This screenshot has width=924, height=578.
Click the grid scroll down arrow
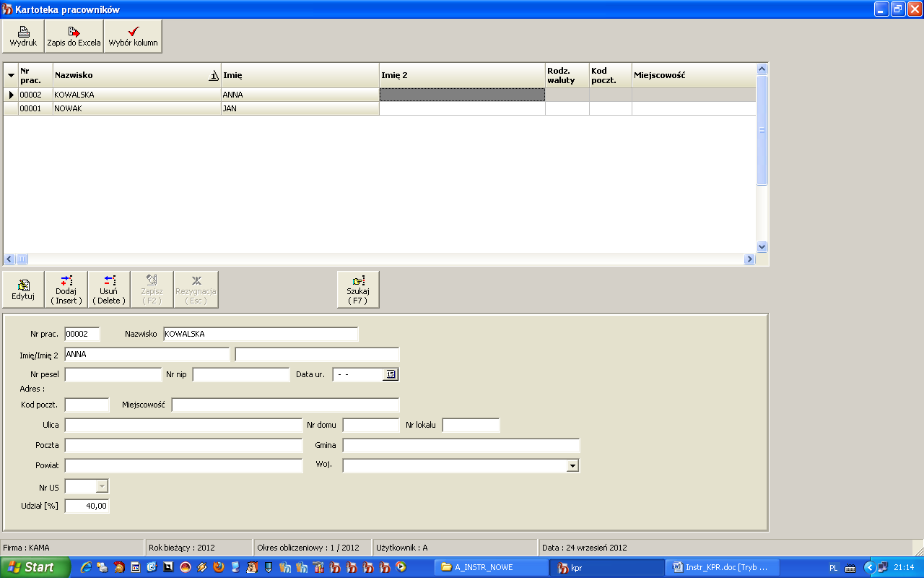(762, 246)
